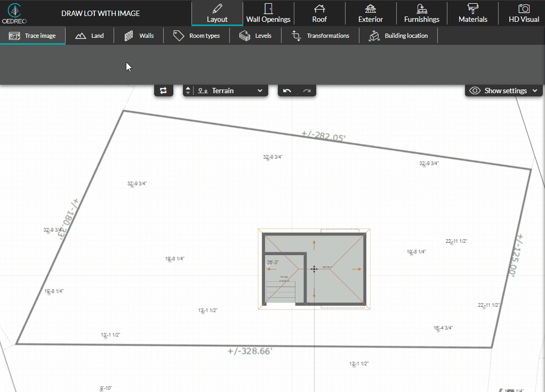This screenshot has height=392, width=545.
Task: Open the Roof step
Action: [x=319, y=13]
